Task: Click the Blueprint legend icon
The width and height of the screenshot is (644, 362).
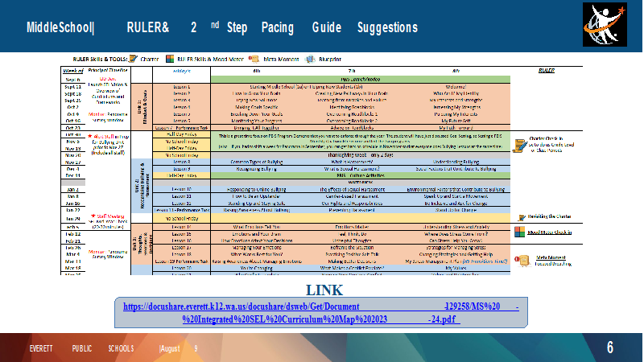Action: 310,59
